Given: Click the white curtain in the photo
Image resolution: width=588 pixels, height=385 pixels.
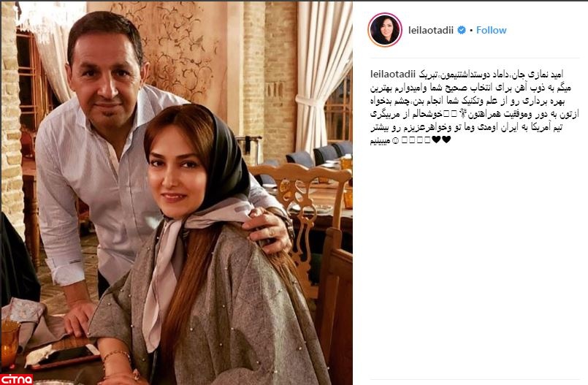Looking at the screenshot, I should tap(324, 75).
